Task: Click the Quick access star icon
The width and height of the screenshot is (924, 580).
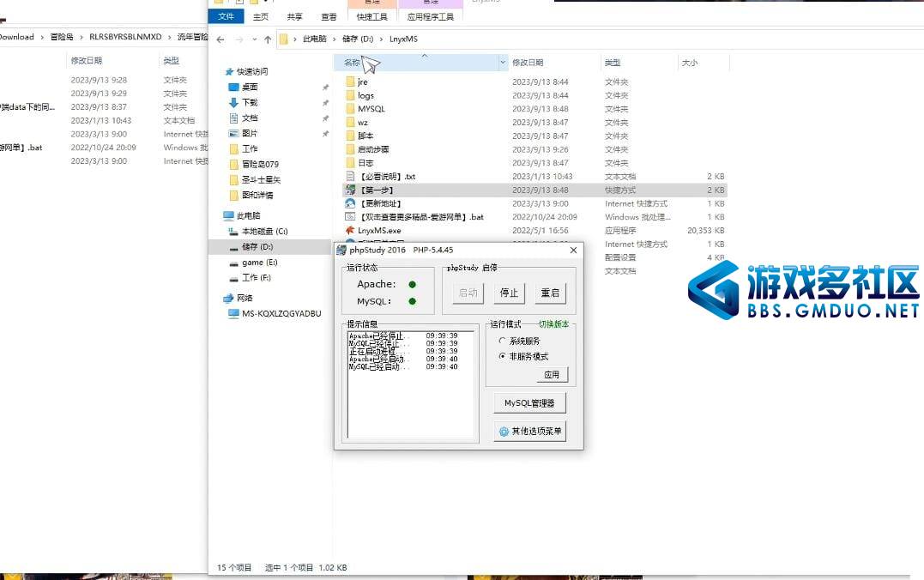Action: click(x=229, y=72)
